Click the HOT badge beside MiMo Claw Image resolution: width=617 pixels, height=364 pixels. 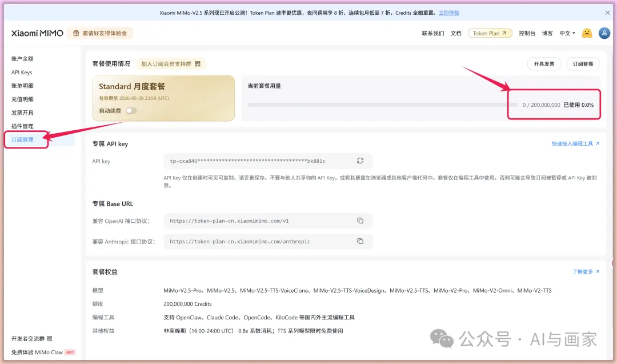click(x=70, y=352)
